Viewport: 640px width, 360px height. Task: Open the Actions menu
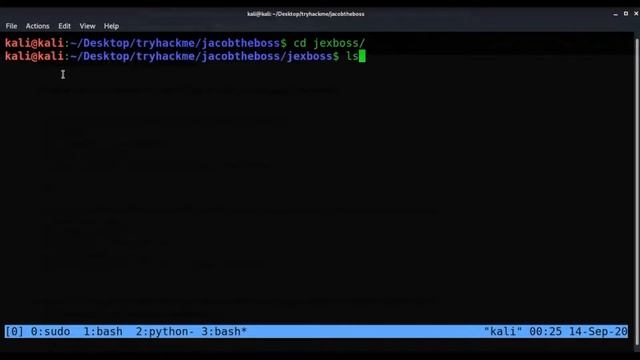pos(38,26)
